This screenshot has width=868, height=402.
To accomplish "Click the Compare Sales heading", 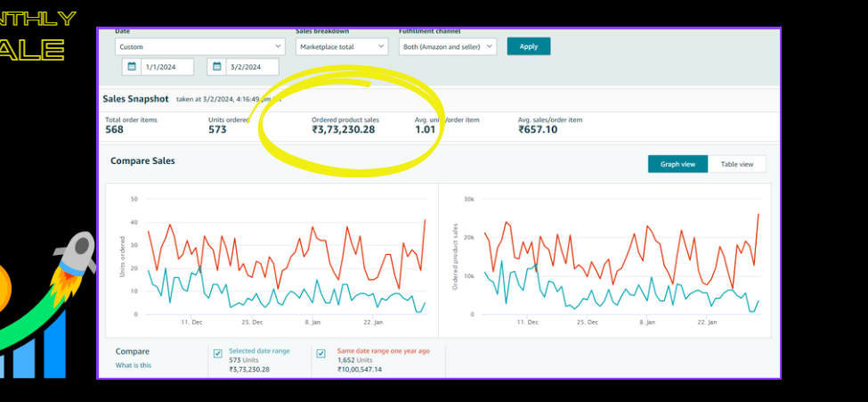I will point(142,160).
